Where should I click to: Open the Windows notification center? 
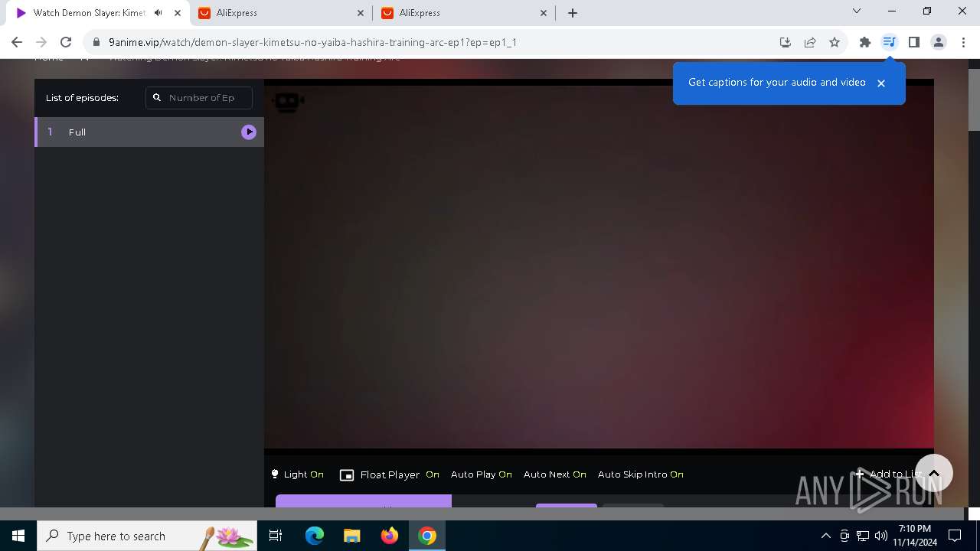click(x=955, y=536)
